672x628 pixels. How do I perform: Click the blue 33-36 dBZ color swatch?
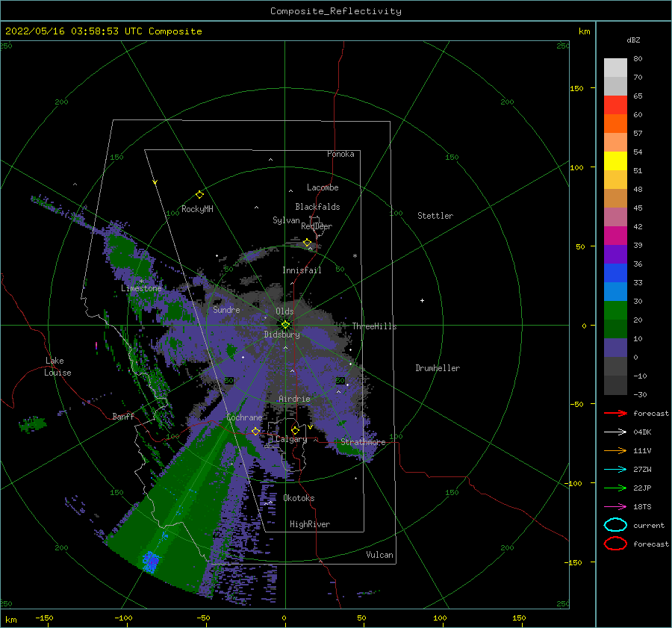615,273
